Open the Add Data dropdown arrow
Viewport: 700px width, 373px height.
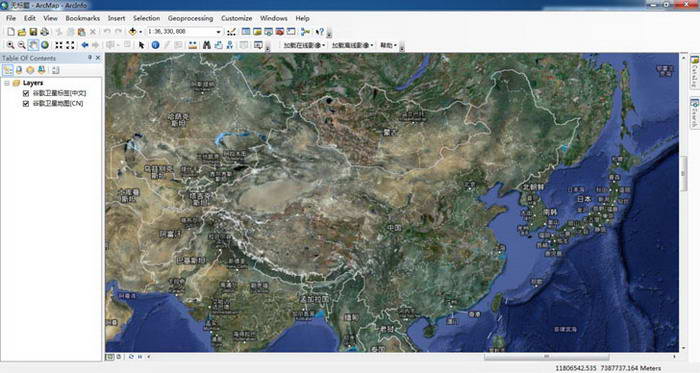140,32
